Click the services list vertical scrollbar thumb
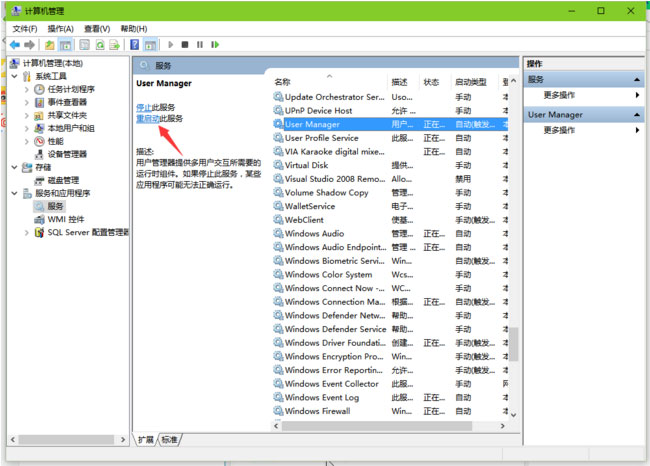 (514, 344)
